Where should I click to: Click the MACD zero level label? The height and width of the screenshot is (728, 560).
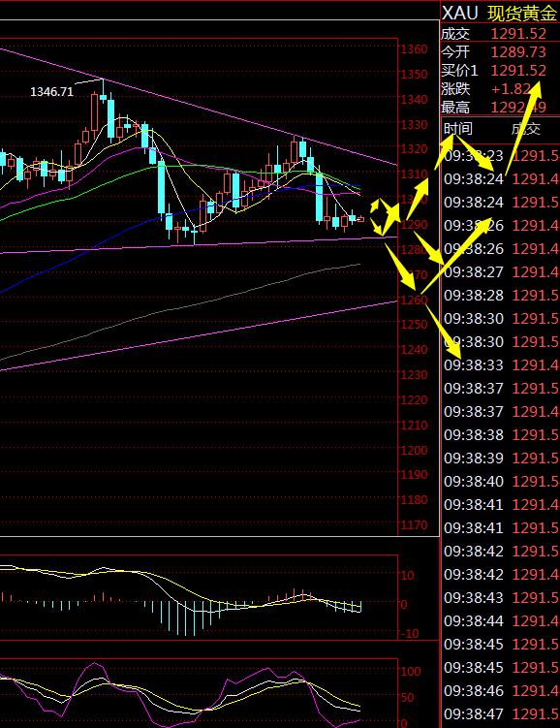(403, 605)
